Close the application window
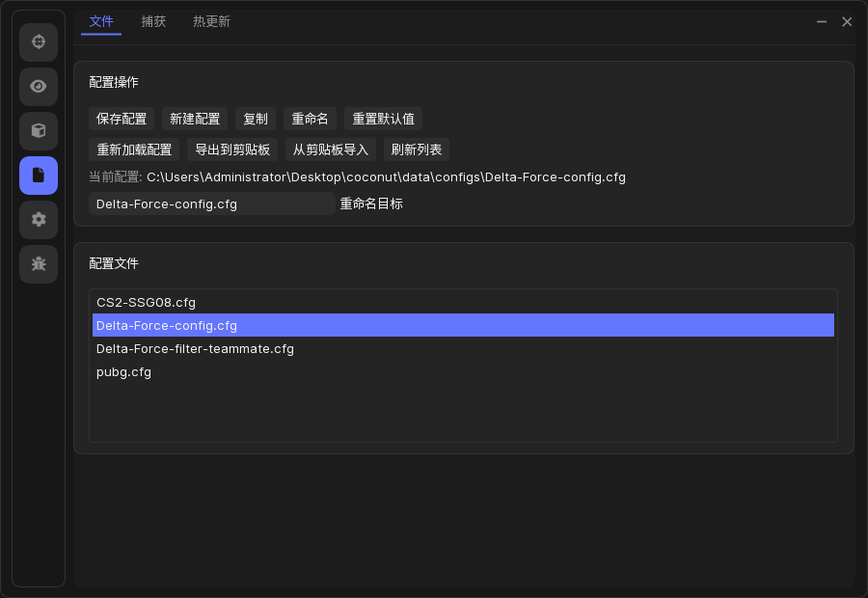Viewport: 868px width, 598px height. [x=847, y=21]
